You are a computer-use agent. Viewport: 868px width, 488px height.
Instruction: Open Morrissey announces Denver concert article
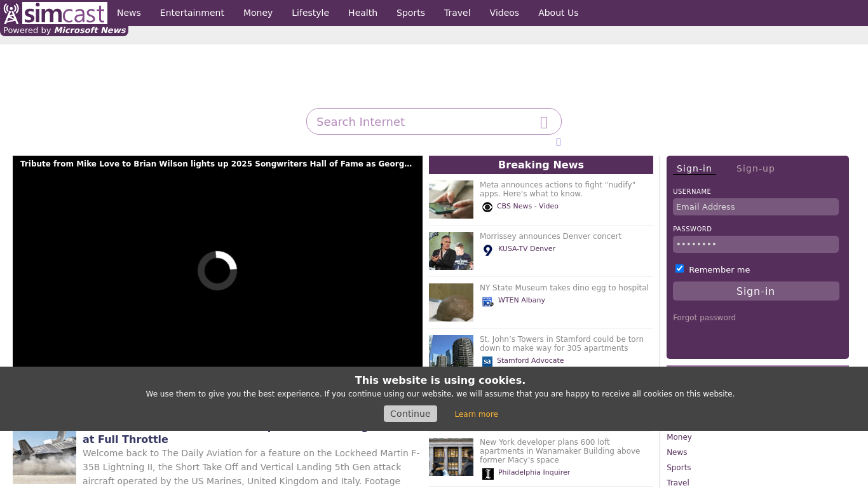[550, 236]
